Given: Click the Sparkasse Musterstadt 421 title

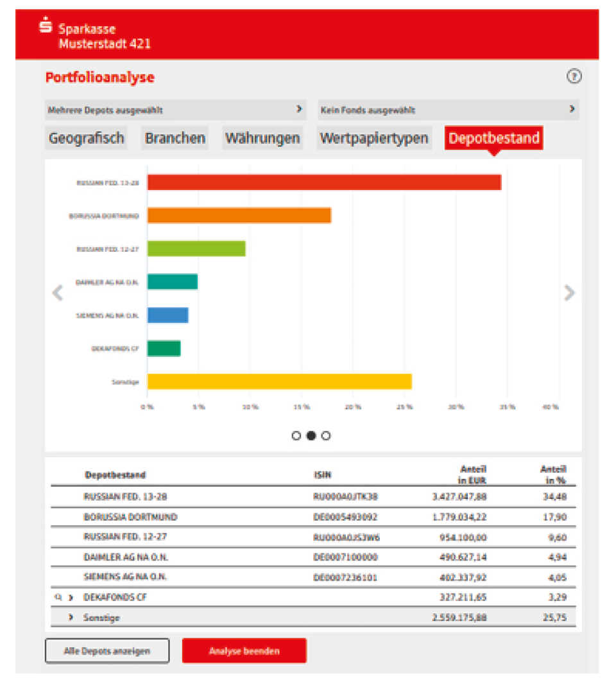Looking at the screenshot, I should [105, 36].
